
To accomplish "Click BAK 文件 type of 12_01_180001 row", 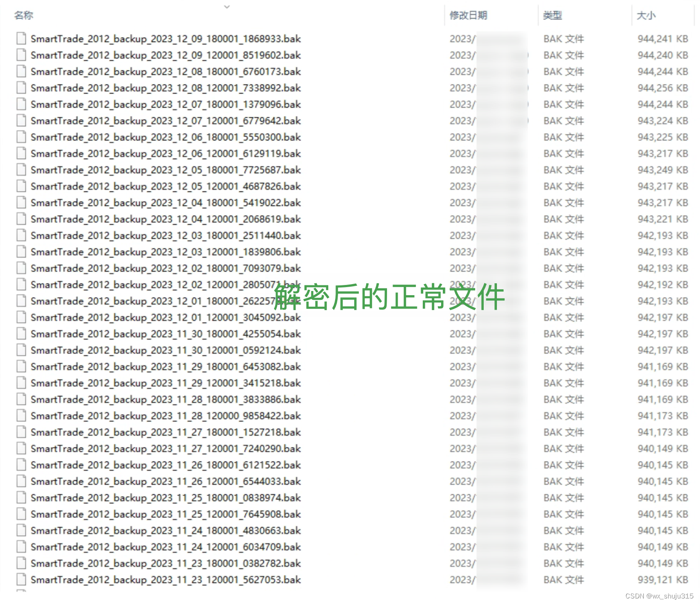I will [x=564, y=301].
